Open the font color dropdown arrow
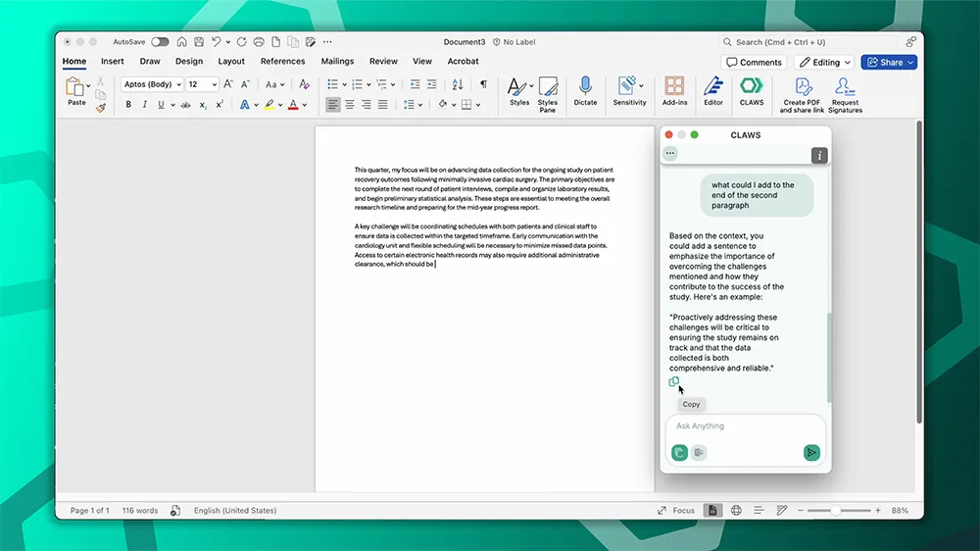 tap(305, 105)
